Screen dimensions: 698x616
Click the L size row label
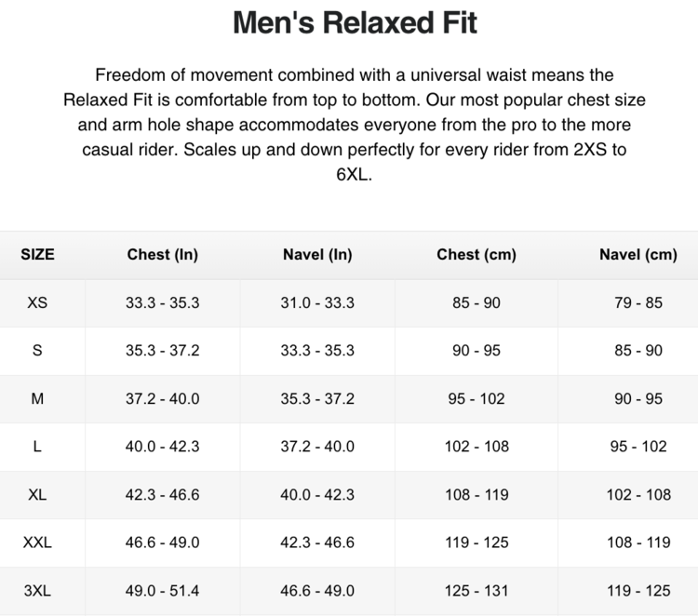[x=37, y=447]
